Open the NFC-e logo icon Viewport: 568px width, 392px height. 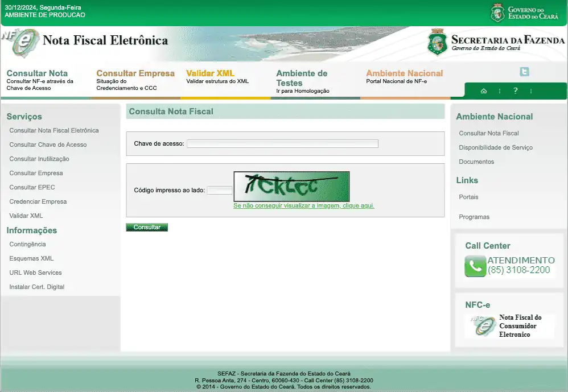(483, 325)
